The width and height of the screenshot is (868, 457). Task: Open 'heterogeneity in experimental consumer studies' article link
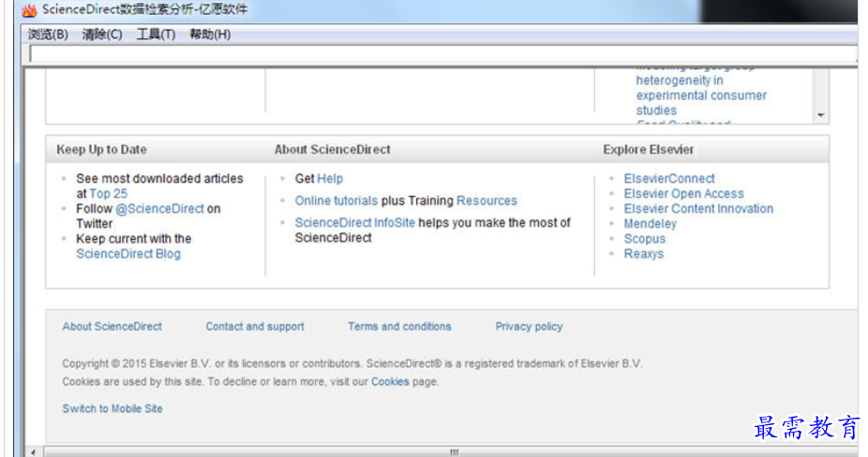pyautogui.click(x=701, y=96)
